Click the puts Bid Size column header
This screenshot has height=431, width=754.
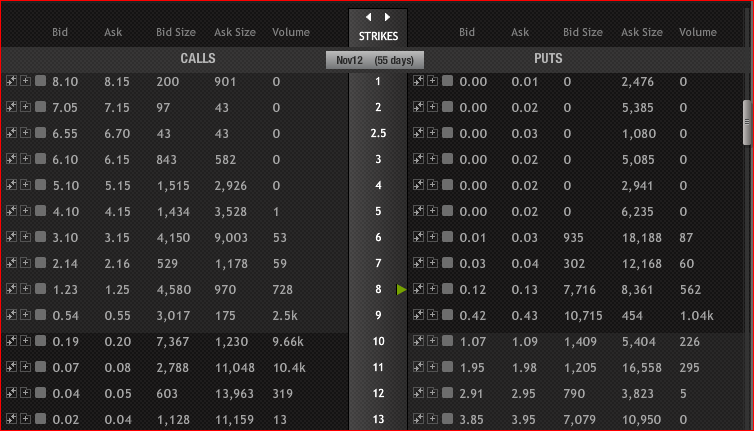(583, 32)
